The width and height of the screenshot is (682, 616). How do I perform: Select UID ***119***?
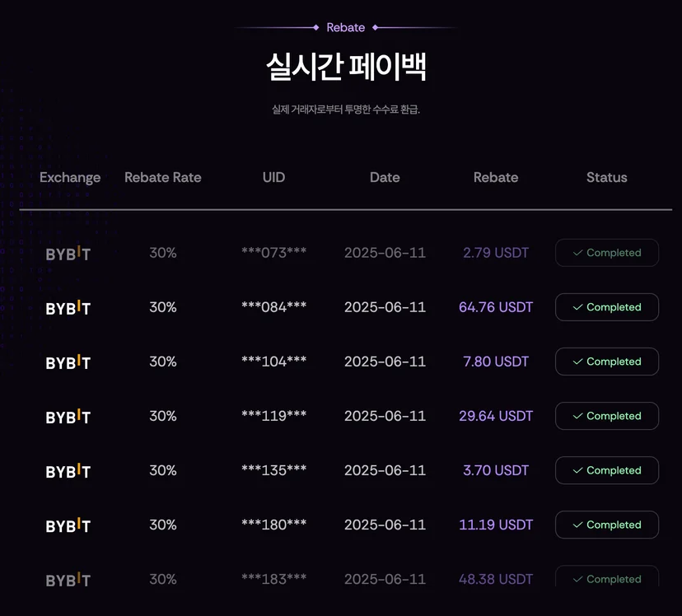coord(274,415)
